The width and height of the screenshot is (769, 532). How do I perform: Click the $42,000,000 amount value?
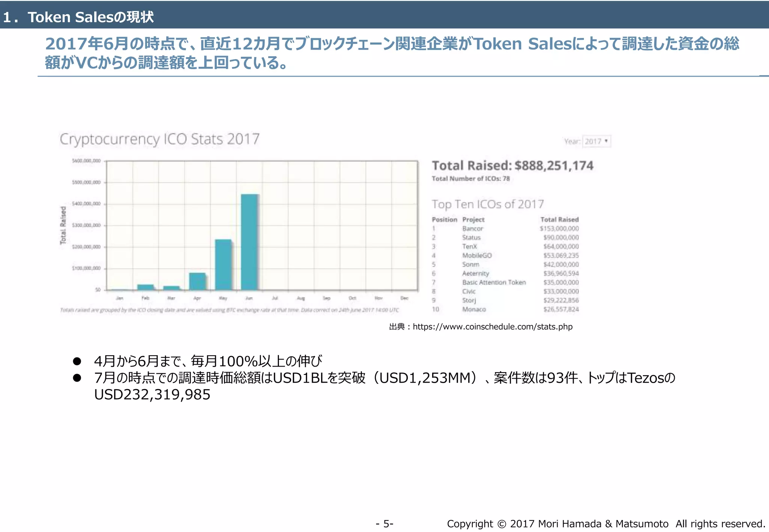click(561, 264)
